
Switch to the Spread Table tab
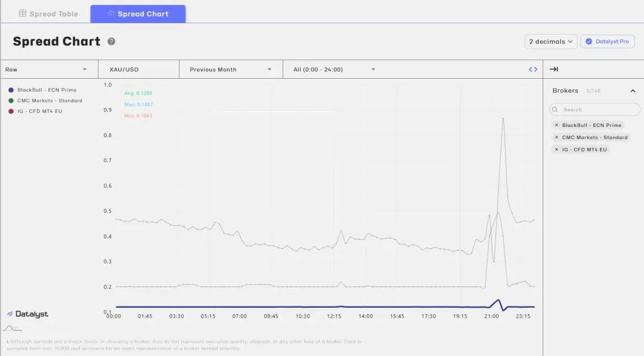[x=48, y=14]
